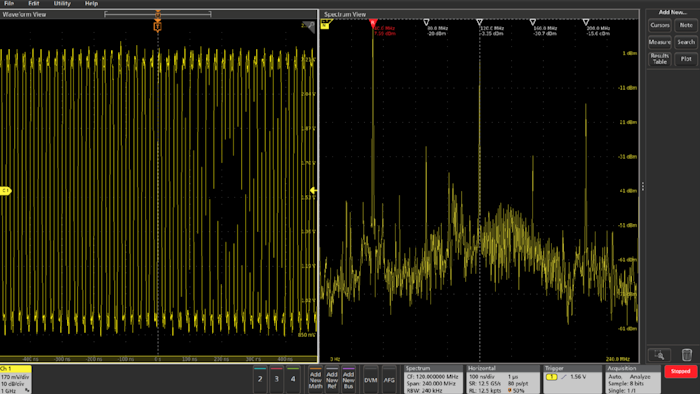Click the trash delete icon
The width and height of the screenshot is (700, 394).
[687, 355]
